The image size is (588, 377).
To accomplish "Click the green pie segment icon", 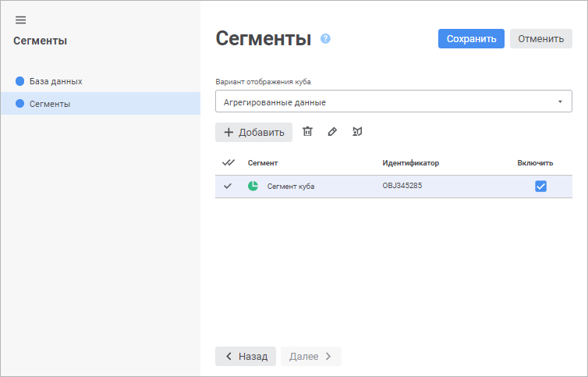I will (253, 186).
